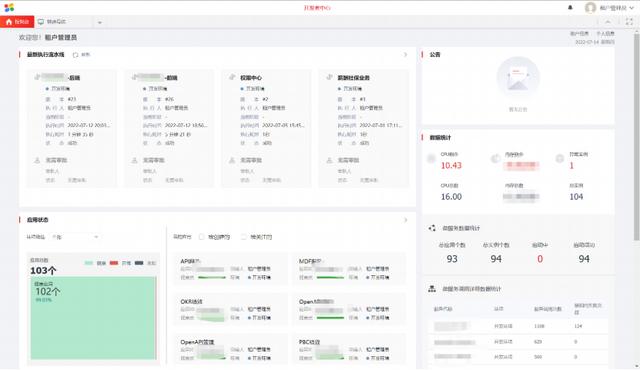
Task: Click the empty announcement envelope image
Action: [x=518, y=78]
